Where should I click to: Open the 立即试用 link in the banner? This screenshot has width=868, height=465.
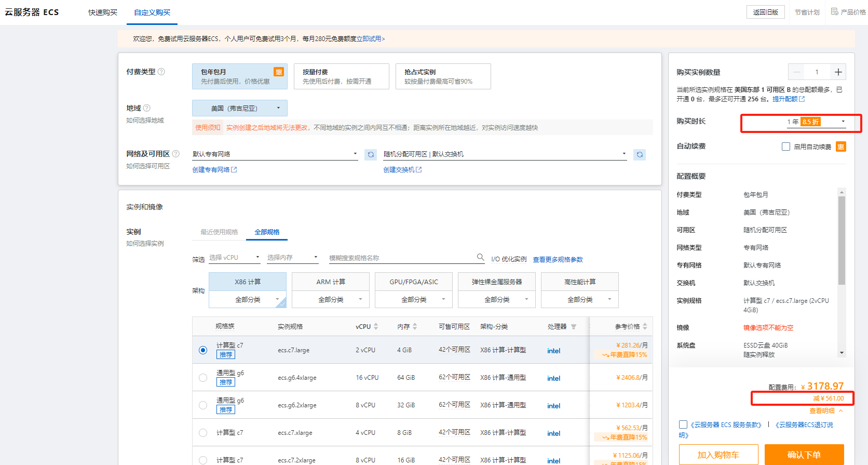coord(371,39)
